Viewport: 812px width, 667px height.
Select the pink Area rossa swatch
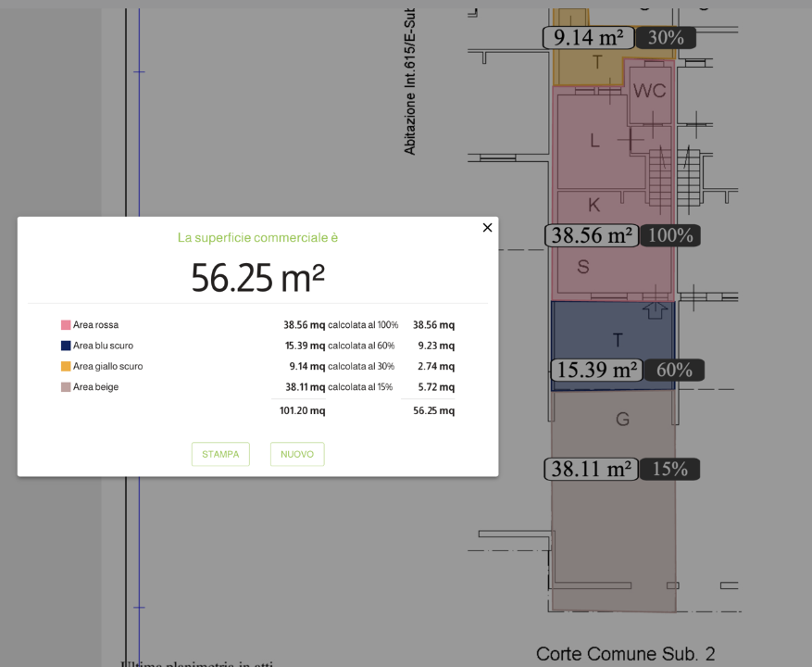coord(66,325)
